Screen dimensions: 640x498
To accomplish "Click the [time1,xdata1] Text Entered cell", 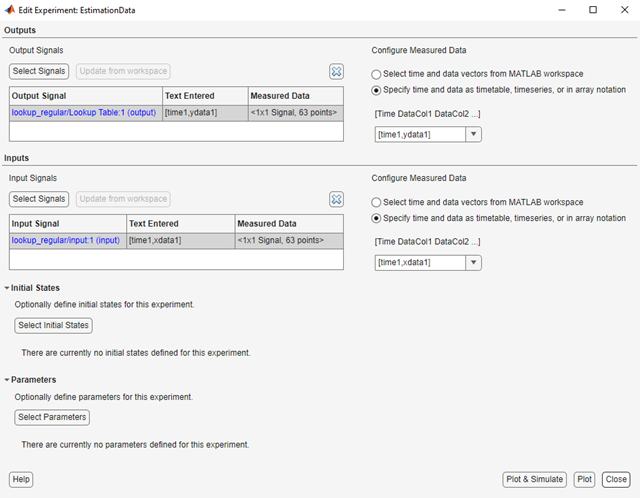I will [181, 240].
